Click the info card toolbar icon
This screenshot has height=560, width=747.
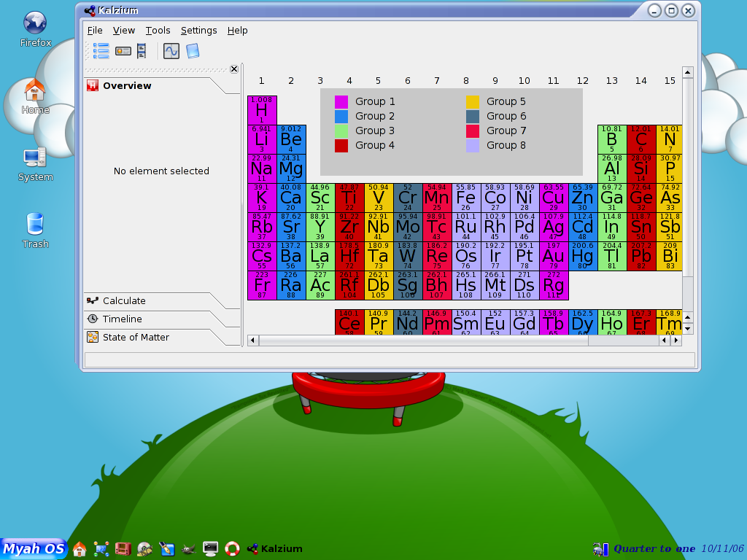pyautogui.click(x=123, y=51)
